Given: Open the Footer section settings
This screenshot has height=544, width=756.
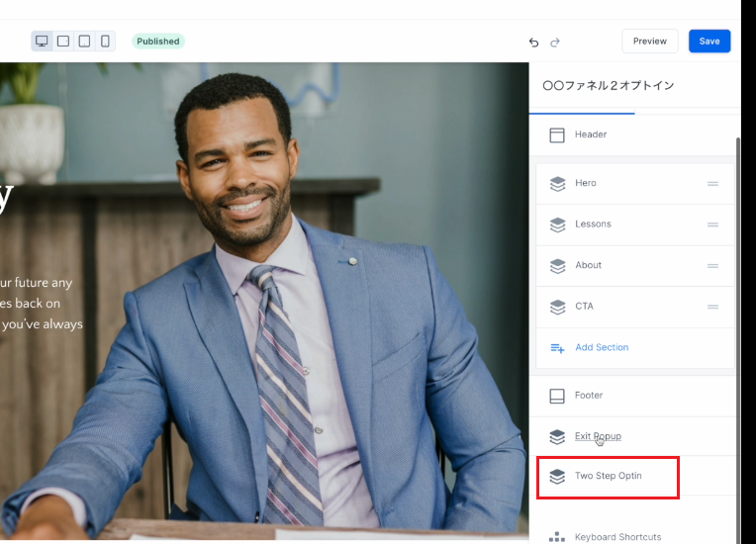Looking at the screenshot, I should [x=589, y=396].
